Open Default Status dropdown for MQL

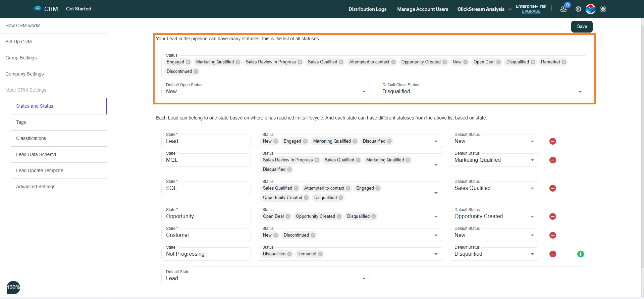[494, 160]
